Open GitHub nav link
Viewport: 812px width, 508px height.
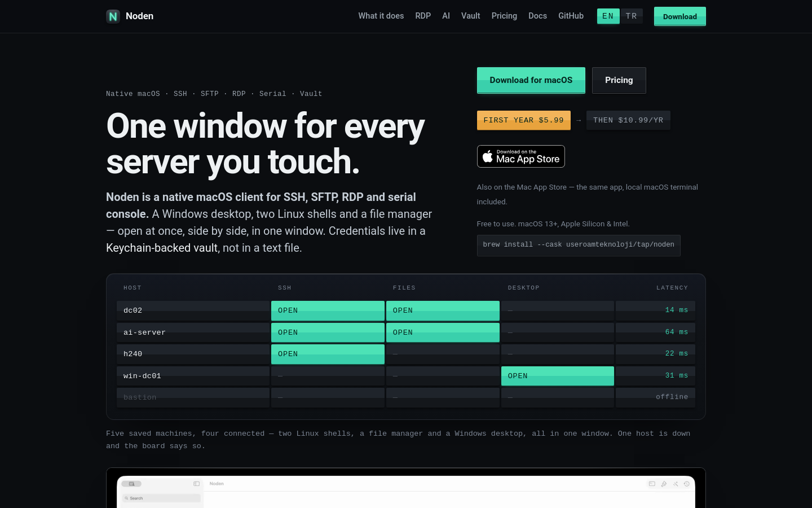tap(571, 16)
